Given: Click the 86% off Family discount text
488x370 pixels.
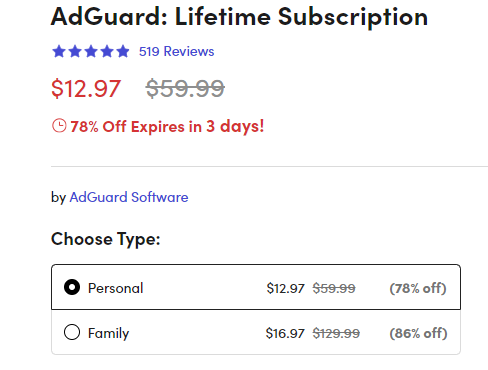Looking at the screenshot, I should [x=418, y=333].
